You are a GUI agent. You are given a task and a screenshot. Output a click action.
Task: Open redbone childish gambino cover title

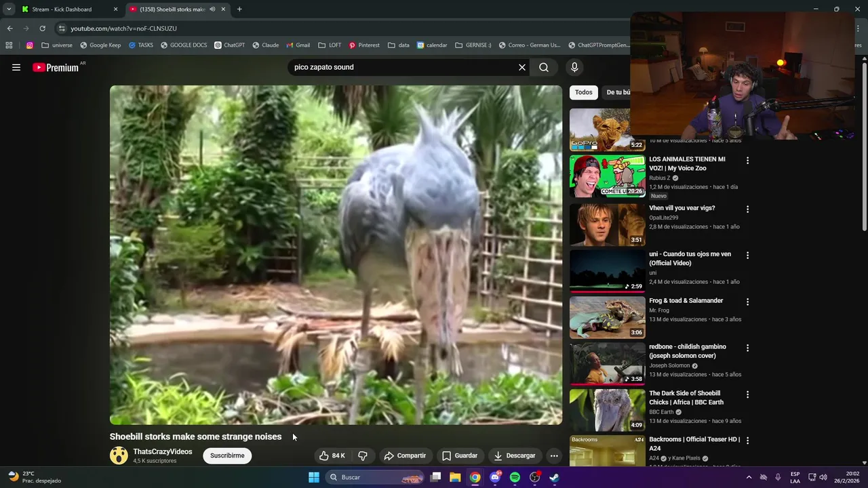tap(688, 351)
